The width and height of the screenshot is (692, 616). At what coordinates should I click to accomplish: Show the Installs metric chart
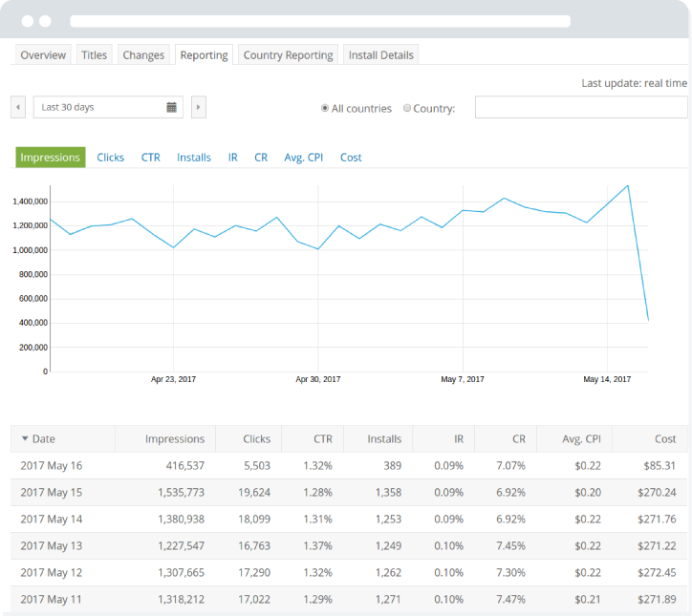pyautogui.click(x=194, y=158)
